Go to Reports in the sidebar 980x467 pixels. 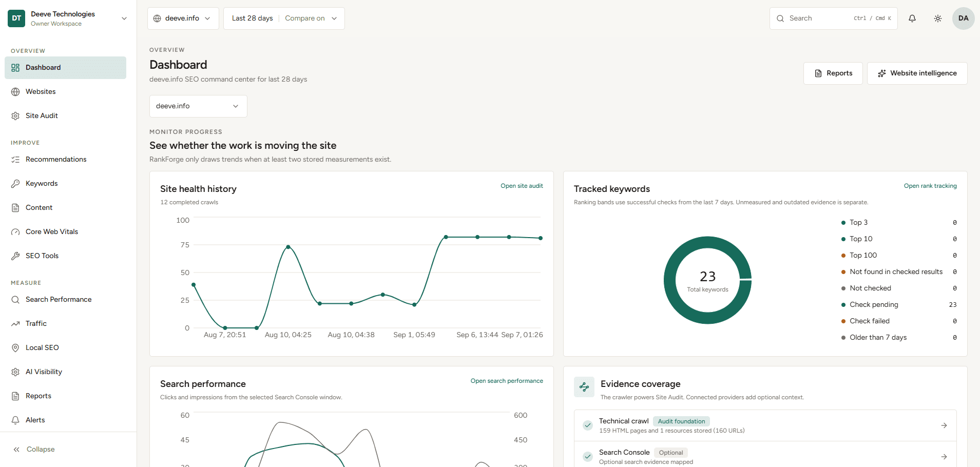(65, 396)
